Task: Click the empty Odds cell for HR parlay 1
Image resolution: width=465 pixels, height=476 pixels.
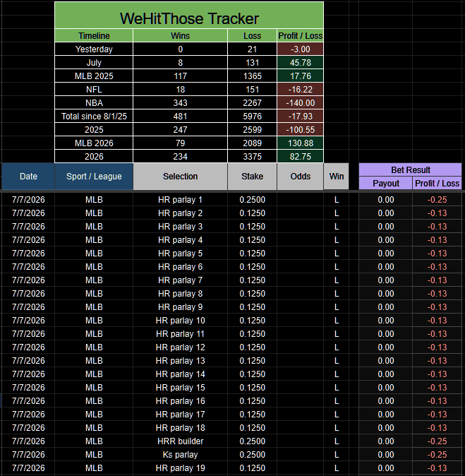Action: pyautogui.click(x=301, y=200)
